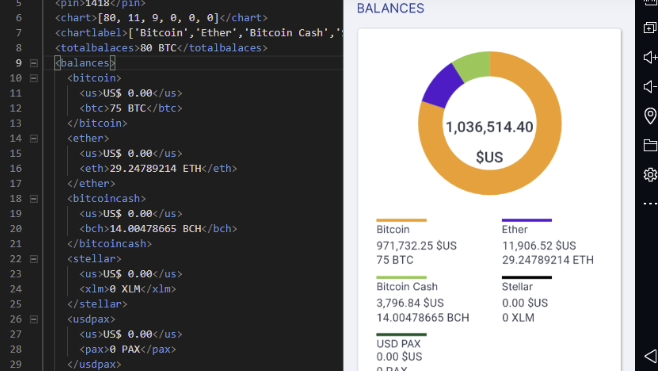Open the emulator settings gear icon

click(x=650, y=174)
